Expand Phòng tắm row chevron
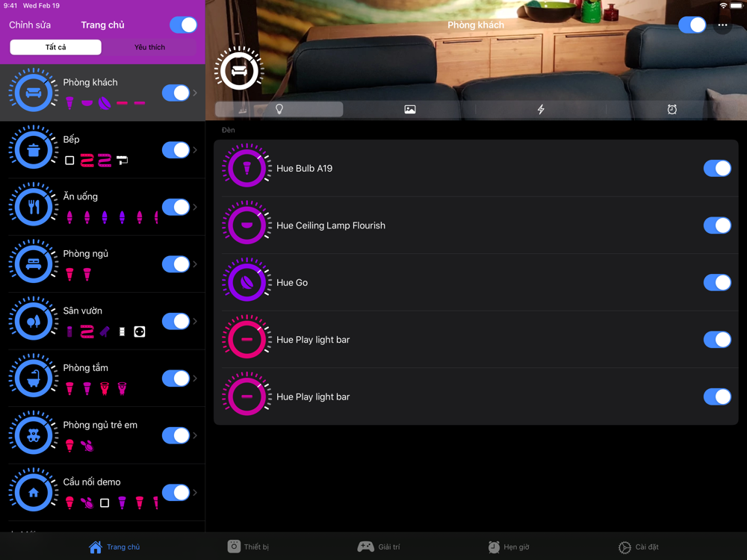This screenshot has height=560, width=747. [195, 379]
